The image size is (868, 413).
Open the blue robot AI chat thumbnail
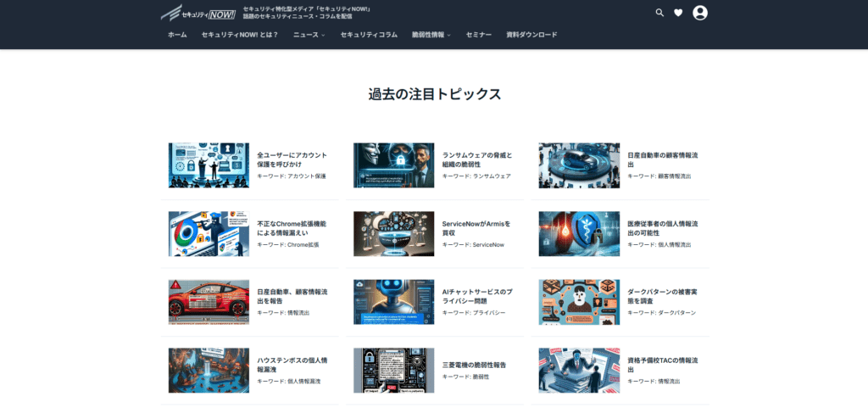(x=393, y=302)
